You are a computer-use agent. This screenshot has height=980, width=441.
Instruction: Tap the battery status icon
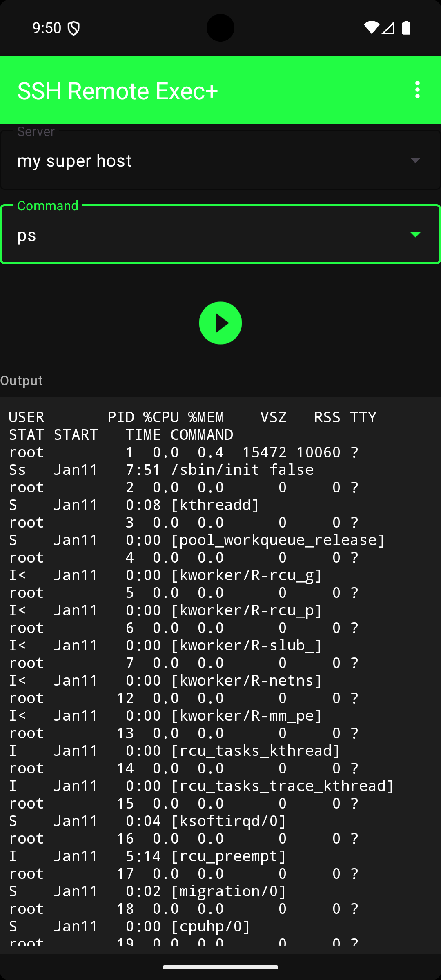click(406, 28)
